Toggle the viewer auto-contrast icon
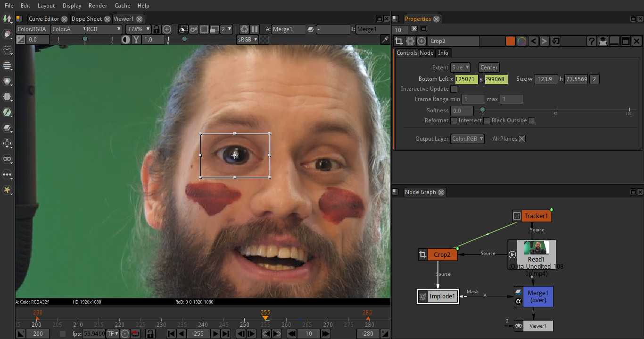 [x=126, y=40]
